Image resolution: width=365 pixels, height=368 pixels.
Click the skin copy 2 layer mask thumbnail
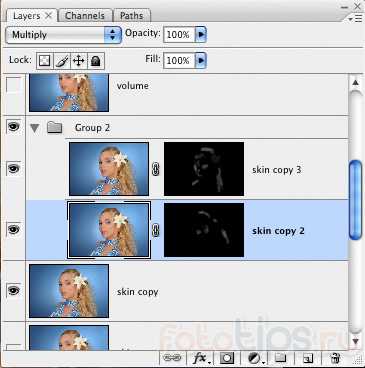[x=204, y=230]
